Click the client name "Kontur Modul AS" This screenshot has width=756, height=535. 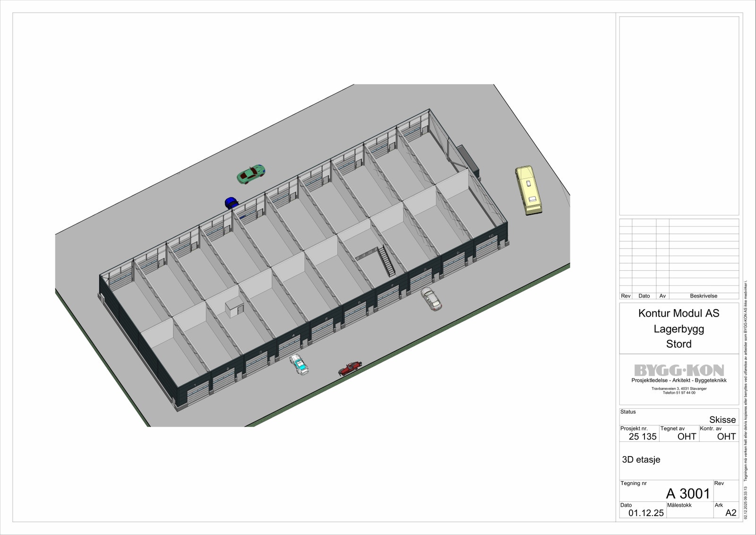[679, 313]
